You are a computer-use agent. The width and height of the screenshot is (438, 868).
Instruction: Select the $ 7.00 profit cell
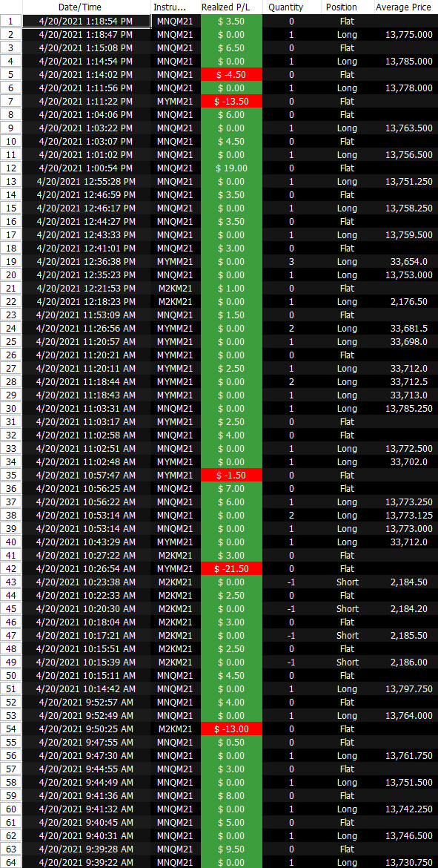231,488
